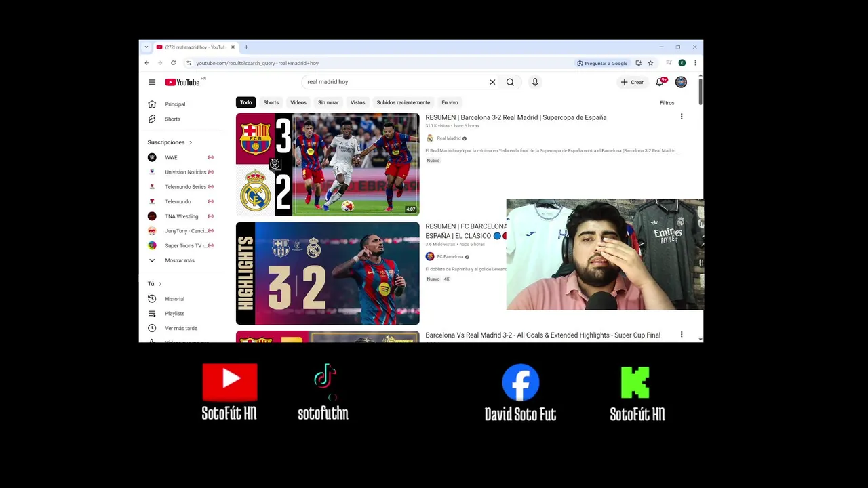Viewport: 868px width, 488px height.
Task: Expand the Tú section header
Action: pyautogui.click(x=155, y=284)
